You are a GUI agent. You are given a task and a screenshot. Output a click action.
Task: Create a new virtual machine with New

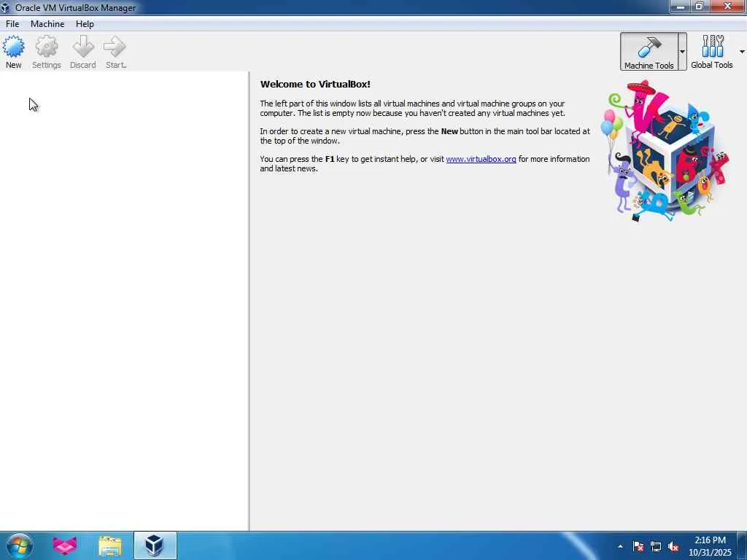(13, 52)
